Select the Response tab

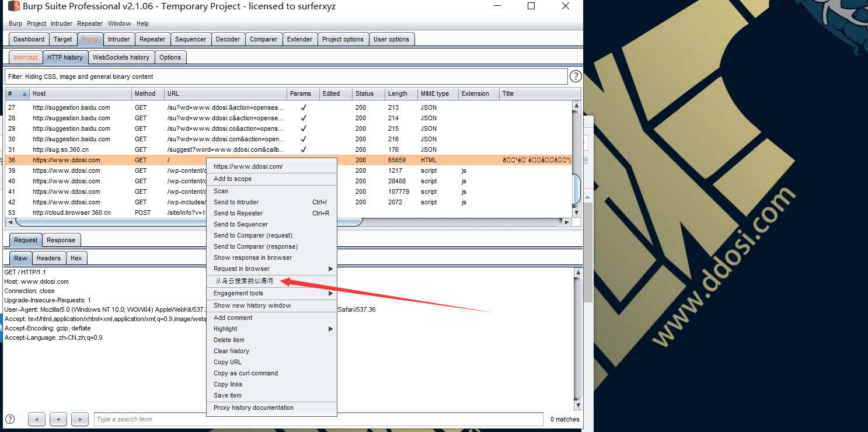[x=61, y=240]
